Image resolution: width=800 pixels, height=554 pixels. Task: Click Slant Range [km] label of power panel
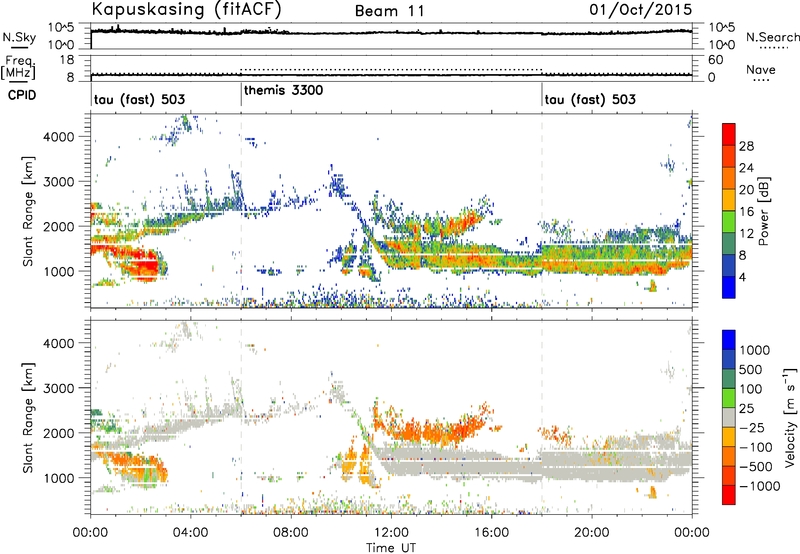click(28, 211)
